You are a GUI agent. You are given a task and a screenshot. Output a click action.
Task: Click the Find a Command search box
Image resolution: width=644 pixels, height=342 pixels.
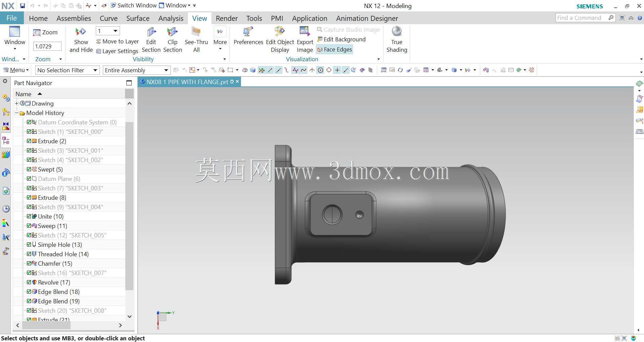click(x=581, y=18)
